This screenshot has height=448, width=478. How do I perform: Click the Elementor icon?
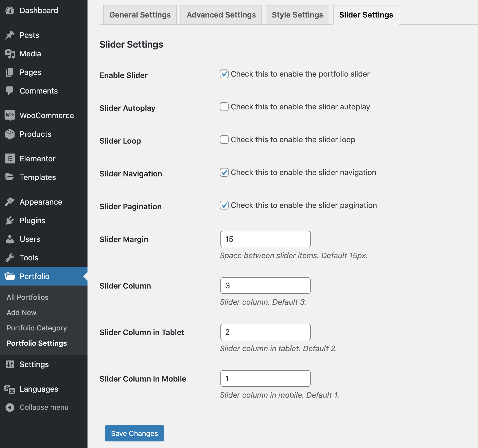click(x=10, y=159)
